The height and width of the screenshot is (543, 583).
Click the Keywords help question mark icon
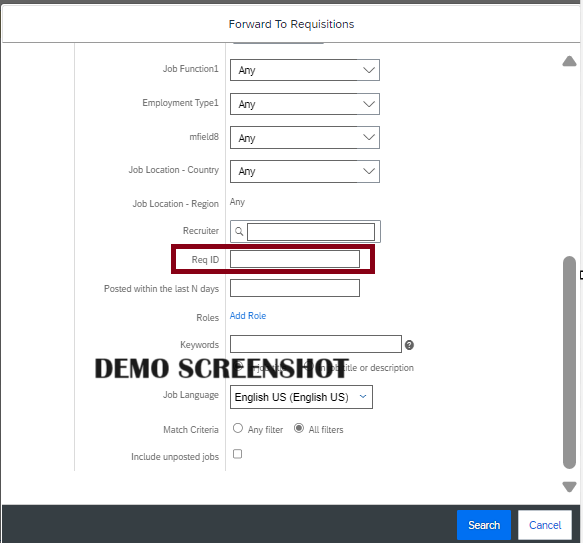tap(409, 345)
